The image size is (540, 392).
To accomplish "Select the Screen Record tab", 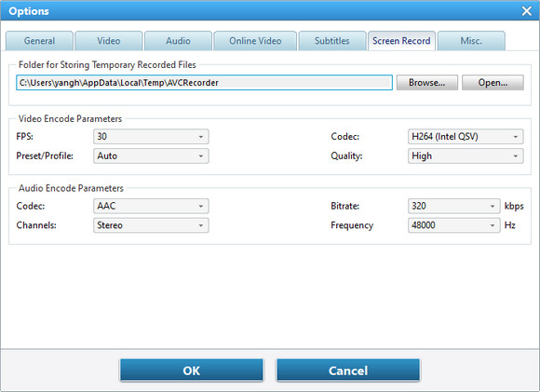I will tap(401, 41).
